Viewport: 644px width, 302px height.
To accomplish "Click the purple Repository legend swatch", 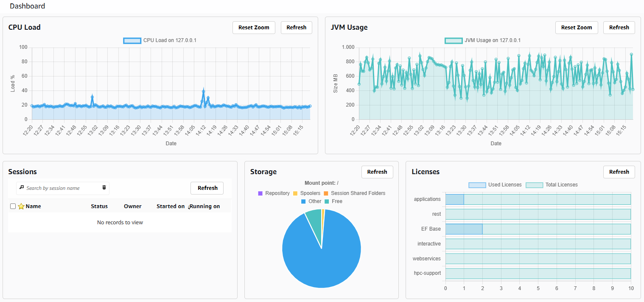I will pyautogui.click(x=260, y=193).
